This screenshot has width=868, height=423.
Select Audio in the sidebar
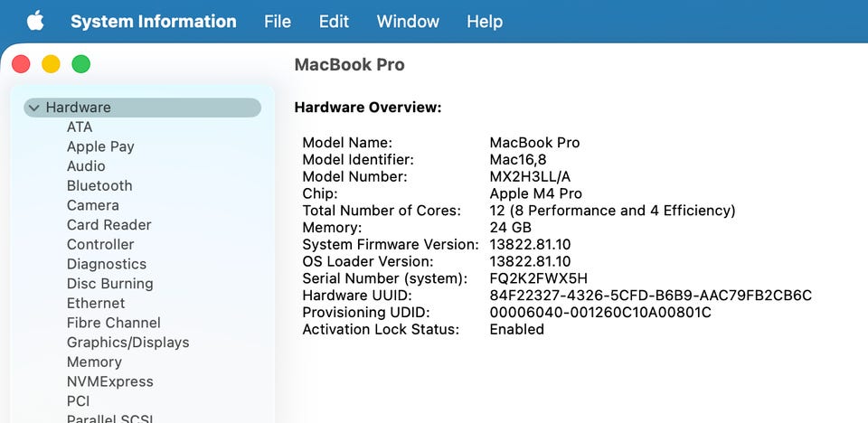point(86,166)
